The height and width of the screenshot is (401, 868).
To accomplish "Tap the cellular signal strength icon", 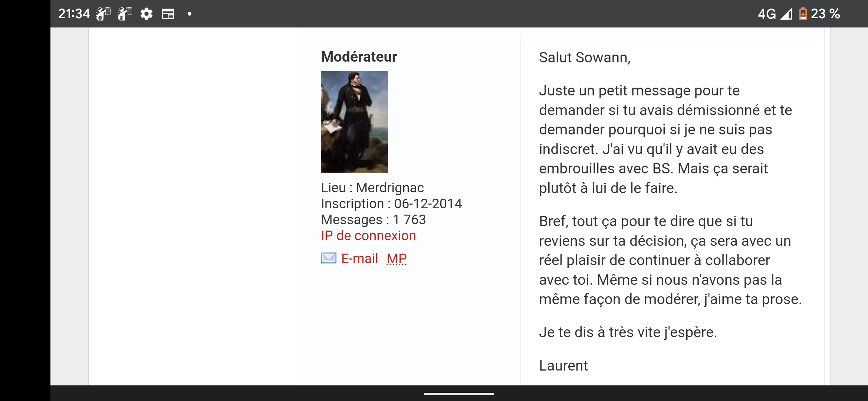I will [786, 14].
